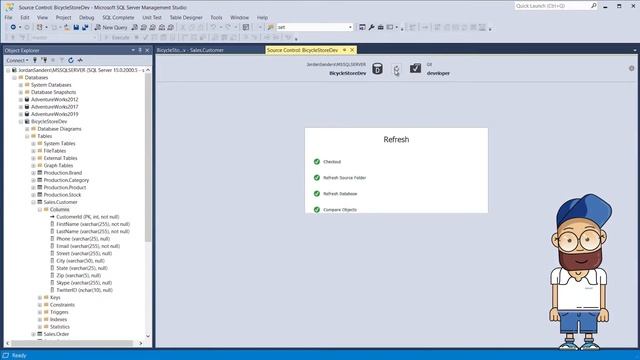640x360 pixels.
Task: Switch to the Sales.Customer document tab
Action: 191,50
